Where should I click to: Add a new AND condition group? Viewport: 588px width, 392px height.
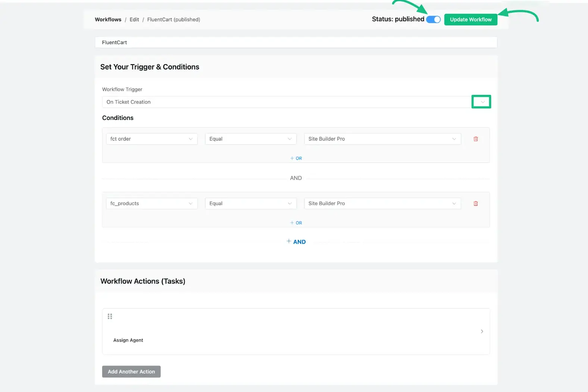click(x=296, y=242)
